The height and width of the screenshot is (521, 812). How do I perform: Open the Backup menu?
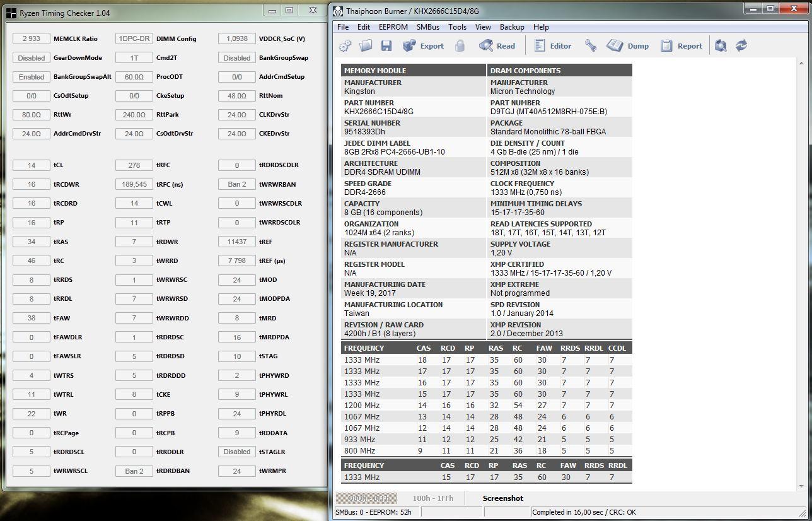[512, 27]
